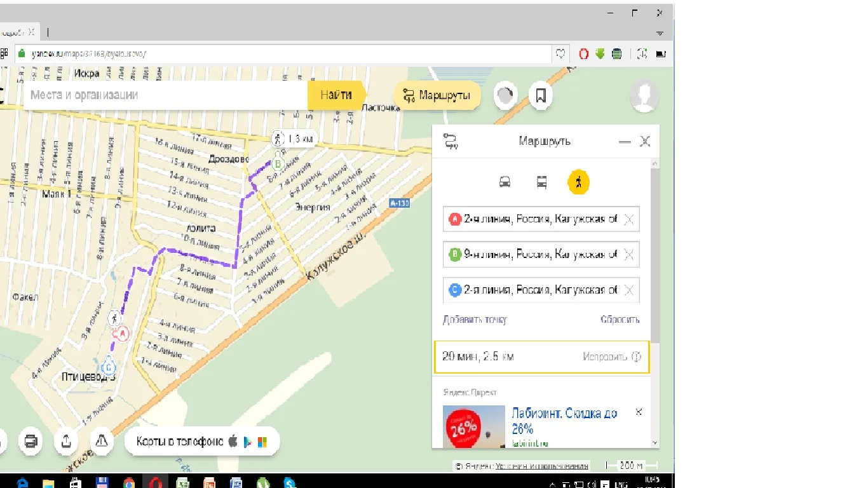868x488 pixels.
Task: Select the public transport route mode icon
Action: pyautogui.click(x=542, y=182)
